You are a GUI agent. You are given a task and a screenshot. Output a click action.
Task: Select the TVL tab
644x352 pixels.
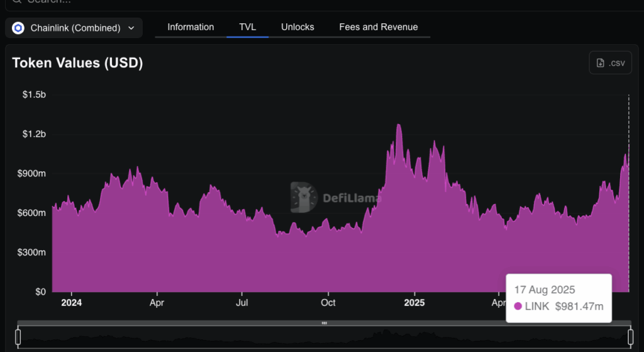point(247,27)
